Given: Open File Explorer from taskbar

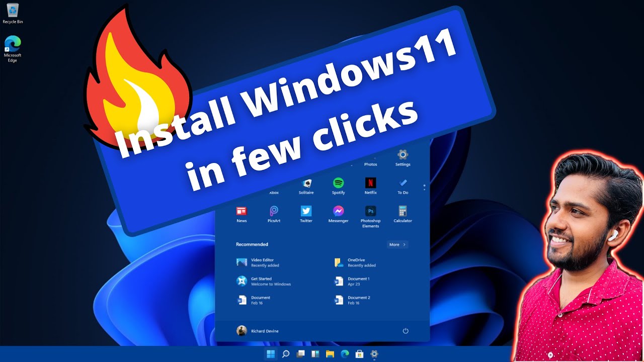Looking at the screenshot, I should pyautogui.click(x=330, y=354).
